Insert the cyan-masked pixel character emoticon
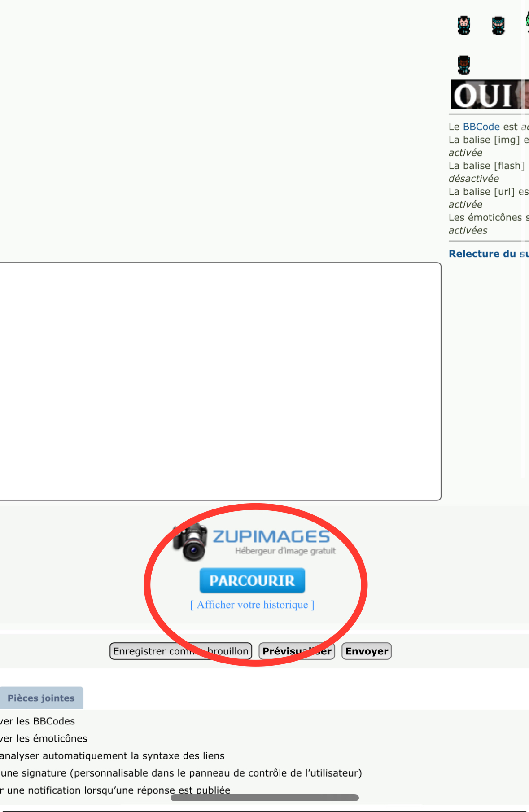This screenshot has width=529, height=812. (x=498, y=25)
